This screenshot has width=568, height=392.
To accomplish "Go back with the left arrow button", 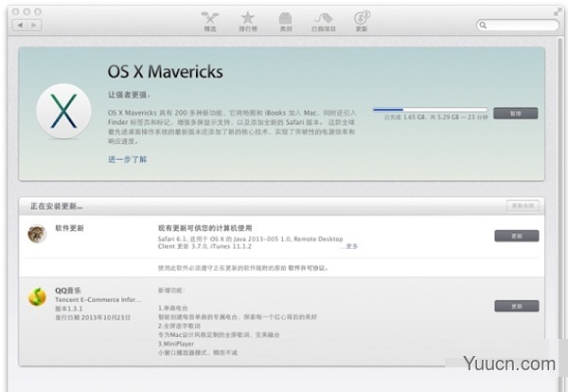I will (20, 25).
